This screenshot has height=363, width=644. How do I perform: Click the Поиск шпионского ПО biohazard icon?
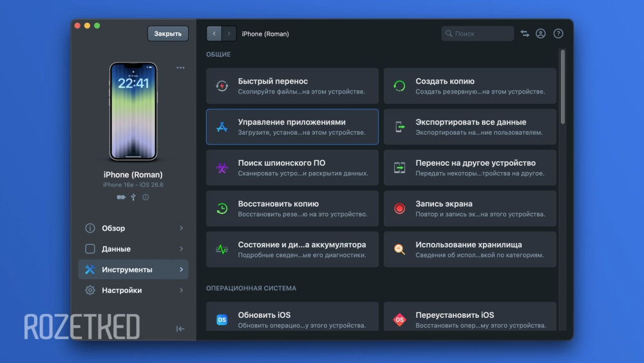(222, 168)
